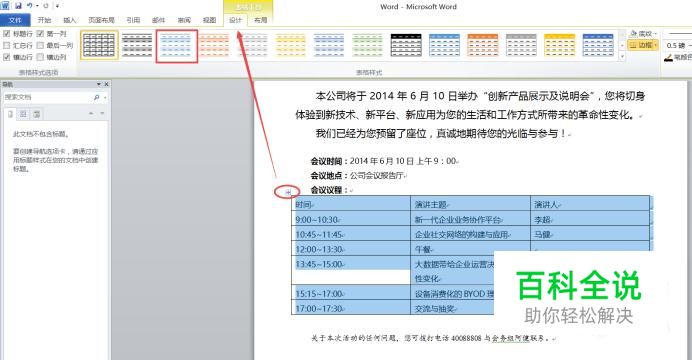Apply the gray banded Light Shading style

pos(137,45)
